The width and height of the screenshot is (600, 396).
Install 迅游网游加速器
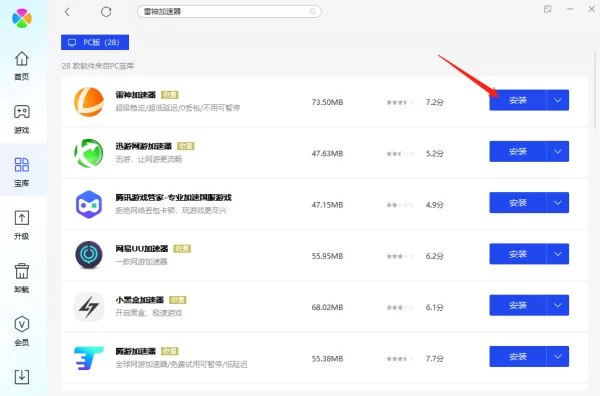(518, 152)
